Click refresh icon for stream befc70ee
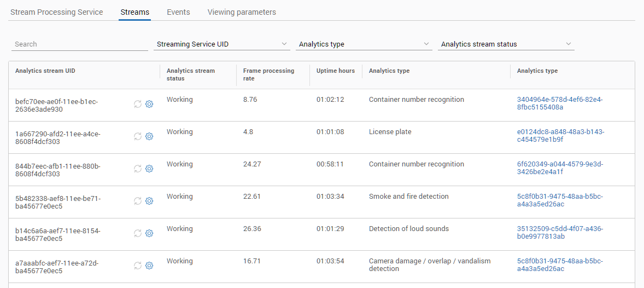This screenshot has height=288, width=644. [138, 104]
